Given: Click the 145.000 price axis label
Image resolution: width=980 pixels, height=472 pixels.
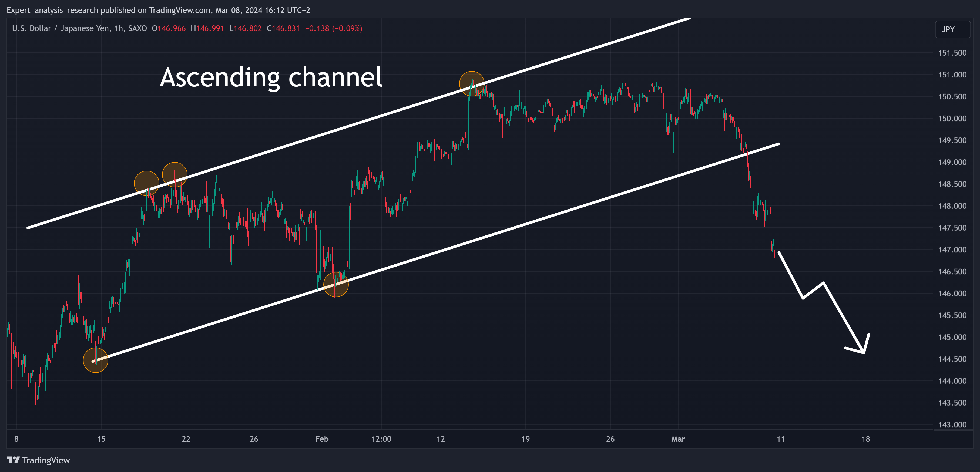Looking at the screenshot, I should pos(952,337).
